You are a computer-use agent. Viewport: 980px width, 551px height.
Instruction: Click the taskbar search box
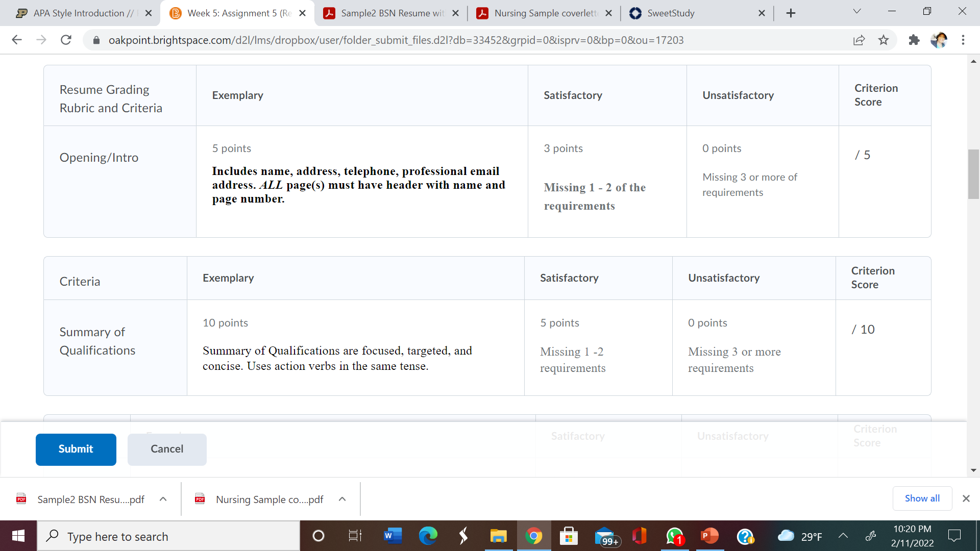click(168, 536)
